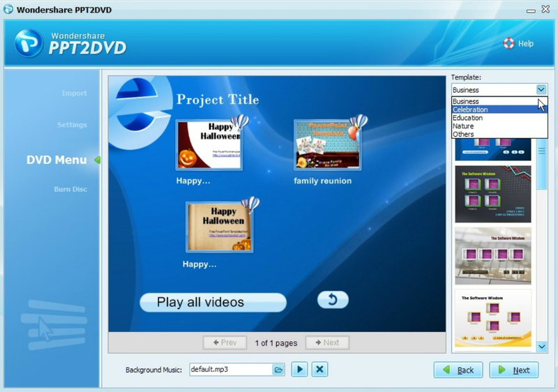
Task: Pick the dark grid template with red arrow
Action: 493,194
